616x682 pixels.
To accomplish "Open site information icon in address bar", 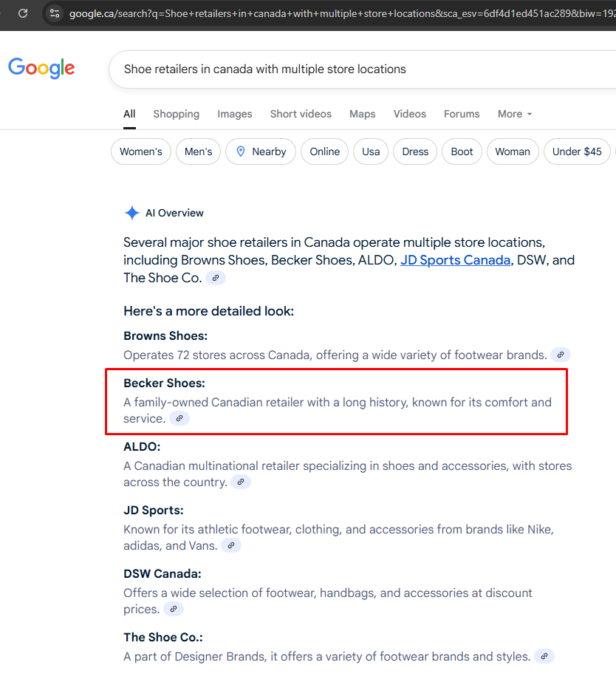I will point(54,13).
